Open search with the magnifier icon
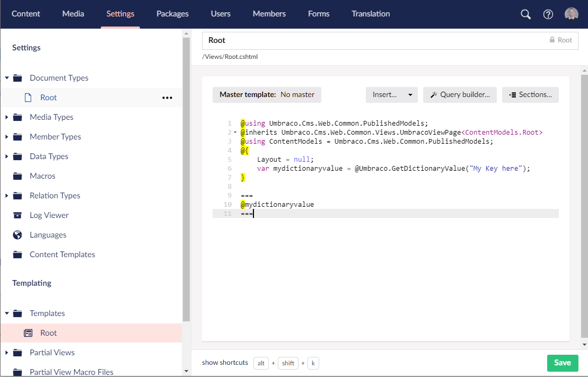Screen dimensions: 588x377 coord(525,14)
